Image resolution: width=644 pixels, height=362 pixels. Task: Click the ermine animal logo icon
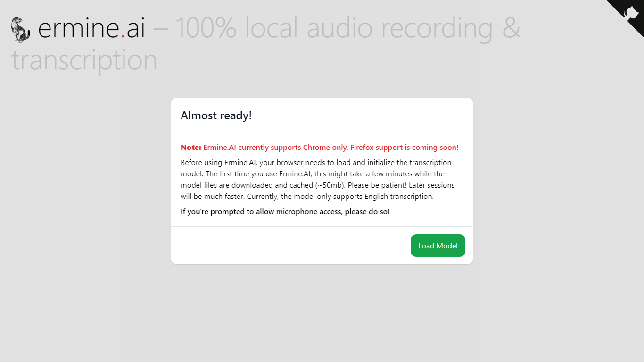pos(21,30)
